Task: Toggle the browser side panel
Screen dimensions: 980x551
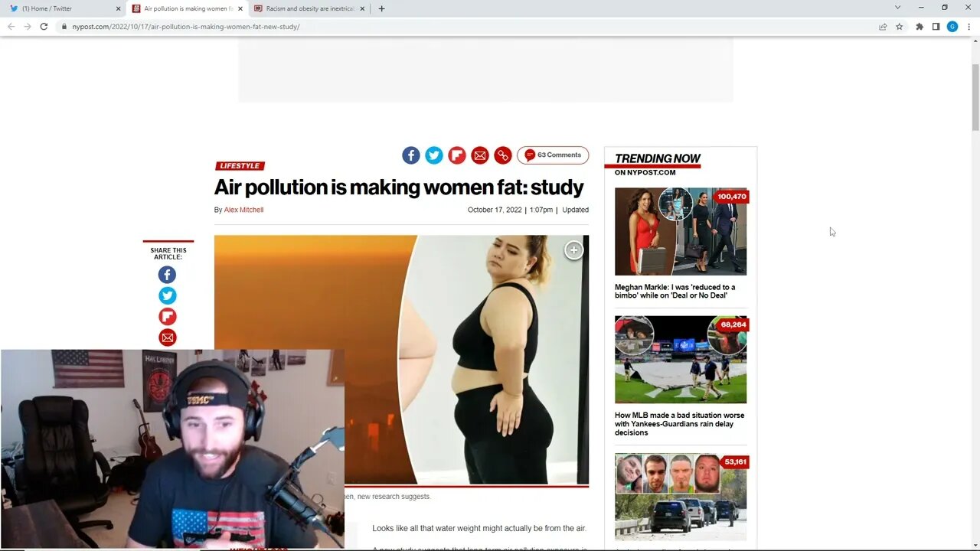Action: click(936, 27)
